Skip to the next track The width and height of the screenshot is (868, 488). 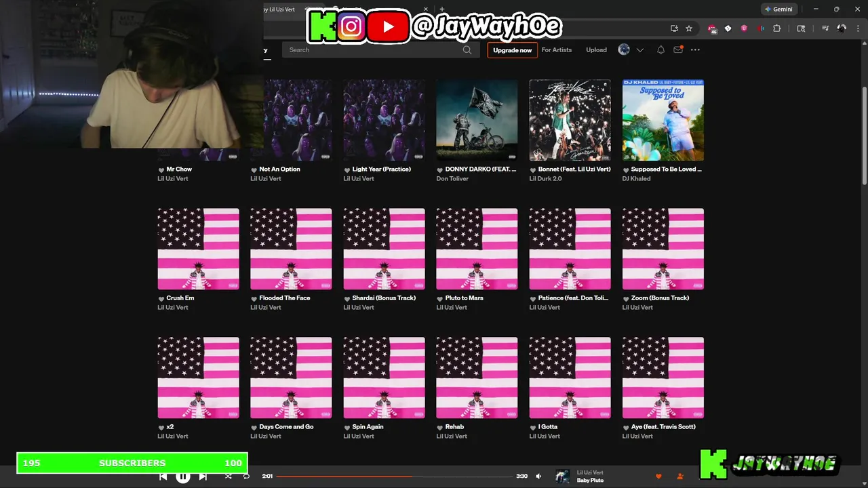point(203,476)
